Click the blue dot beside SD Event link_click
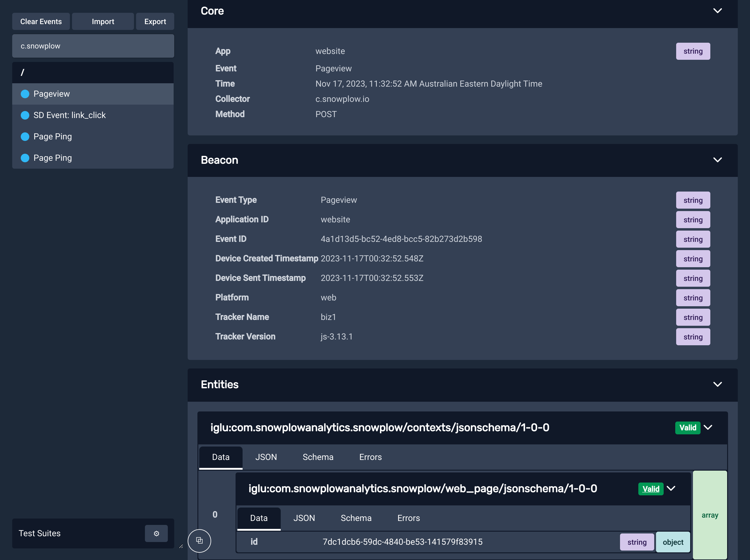 point(25,115)
